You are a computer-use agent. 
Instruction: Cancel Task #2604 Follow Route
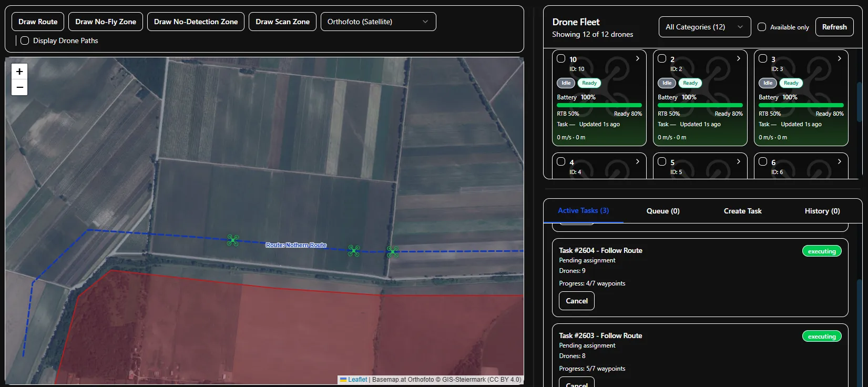click(577, 301)
